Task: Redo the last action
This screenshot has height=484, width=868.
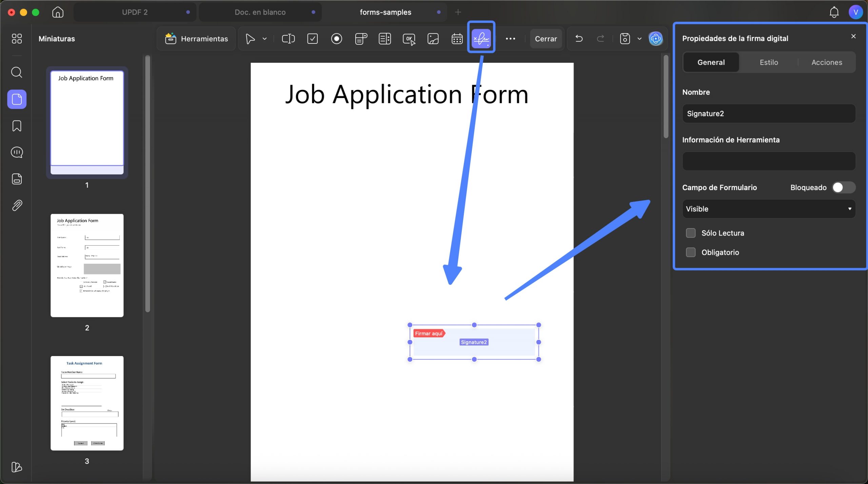Action: (x=600, y=39)
